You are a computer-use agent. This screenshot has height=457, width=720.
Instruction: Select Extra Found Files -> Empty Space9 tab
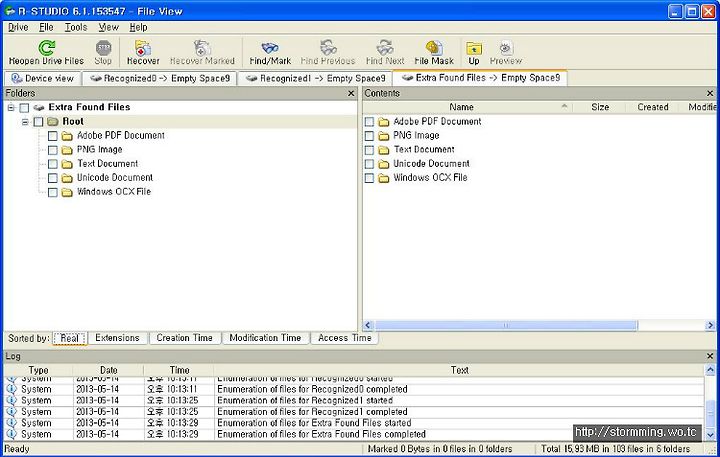tap(480, 78)
